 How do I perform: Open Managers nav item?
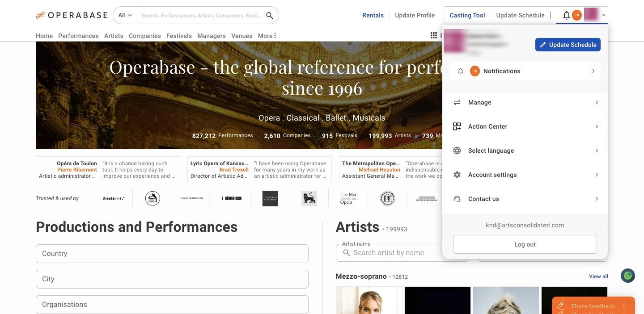click(212, 36)
